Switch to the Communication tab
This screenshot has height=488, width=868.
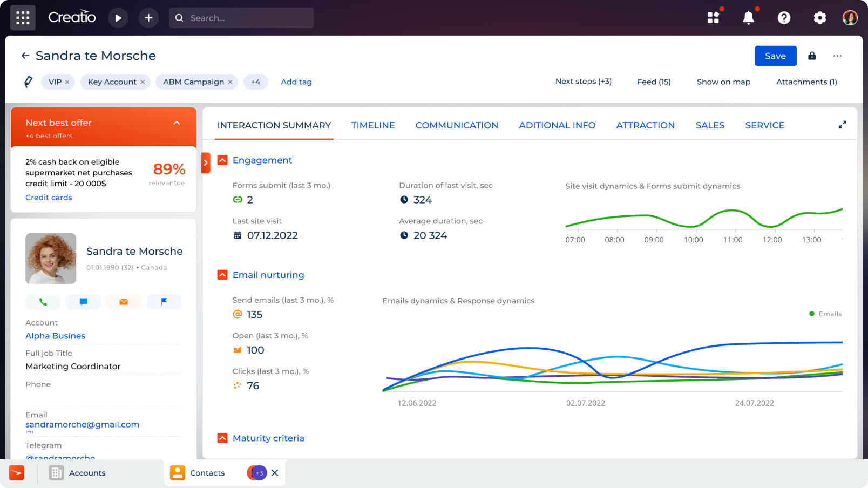pyautogui.click(x=457, y=125)
